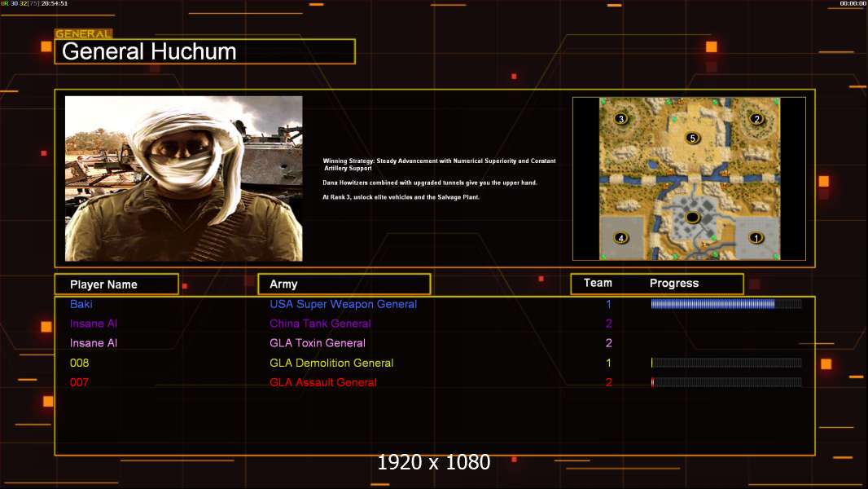The width and height of the screenshot is (868, 489).
Task: Click GLA Assault General army text
Action: [x=323, y=382]
